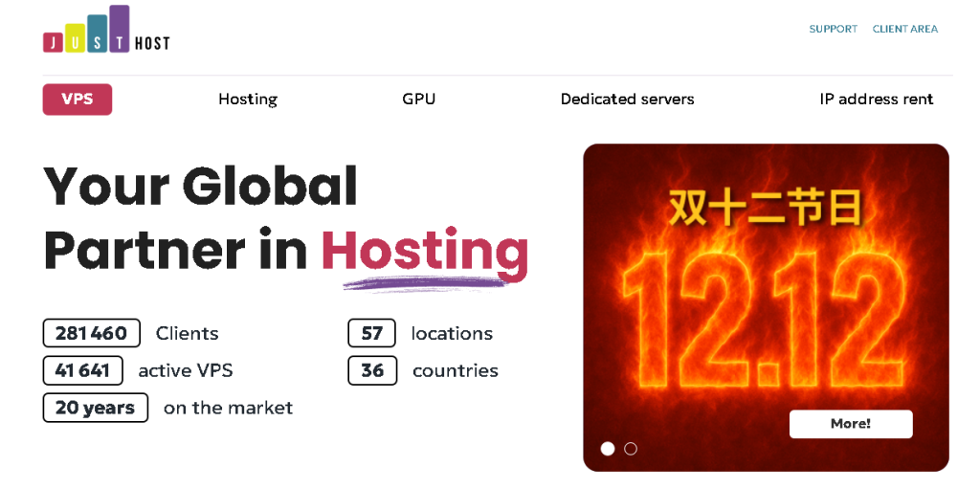
Task: Navigate to Dedicated servers
Action: [x=627, y=100]
